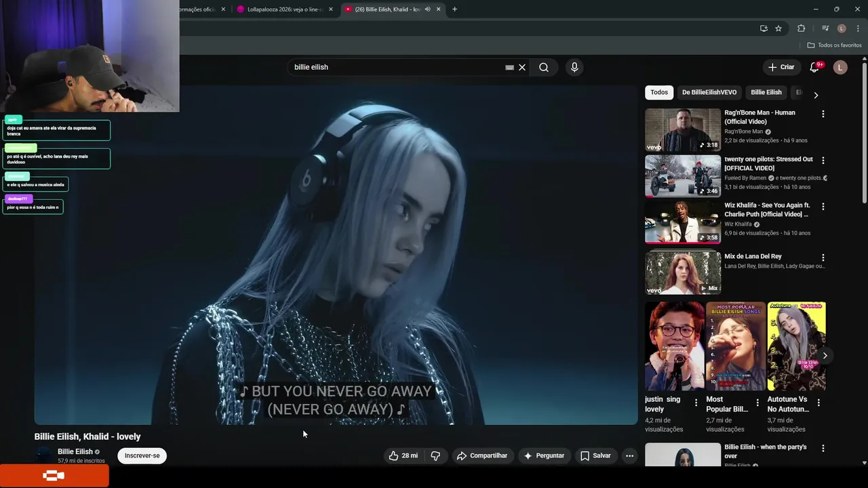Image resolution: width=868 pixels, height=488 pixels.
Task: Open the account avatar menu
Action: point(840,67)
